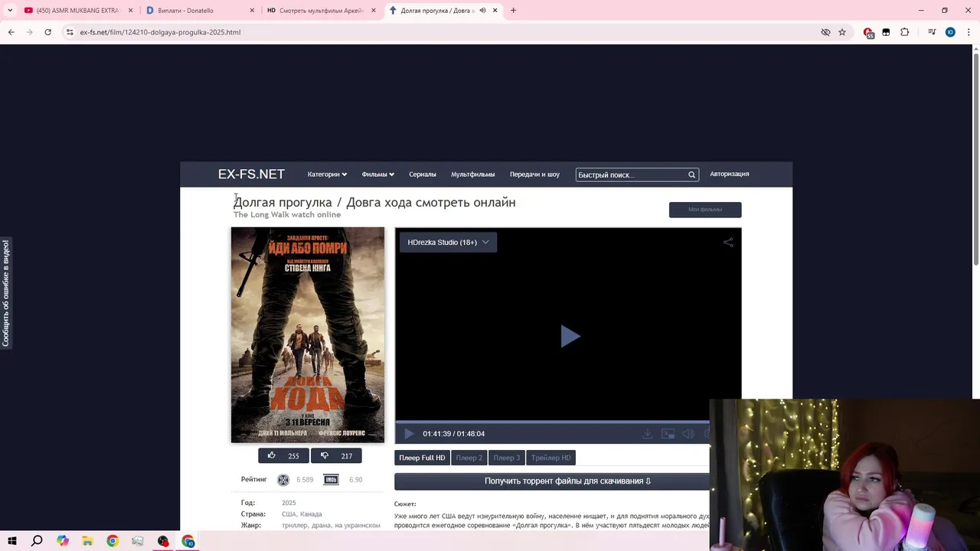Enable picture-in-picture icon in player bar
This screenshot has height=551, width=980.
point(668,434)
